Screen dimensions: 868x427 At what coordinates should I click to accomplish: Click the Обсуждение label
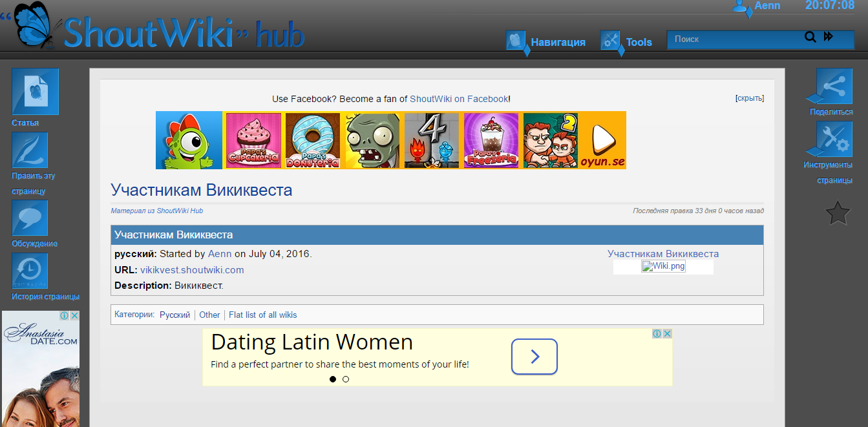click(x=34, y=244)
